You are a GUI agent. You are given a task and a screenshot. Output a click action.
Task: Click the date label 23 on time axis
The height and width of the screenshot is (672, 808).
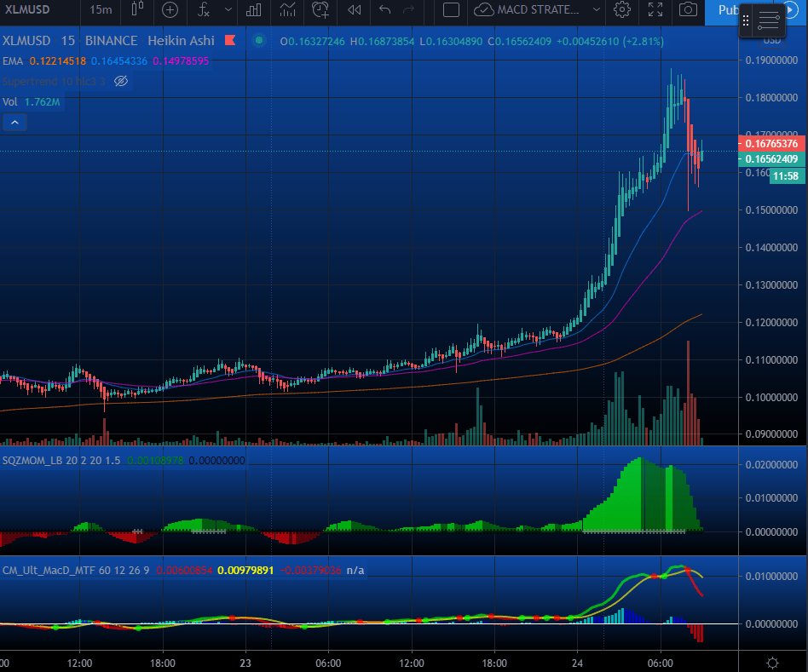point(245,663)
